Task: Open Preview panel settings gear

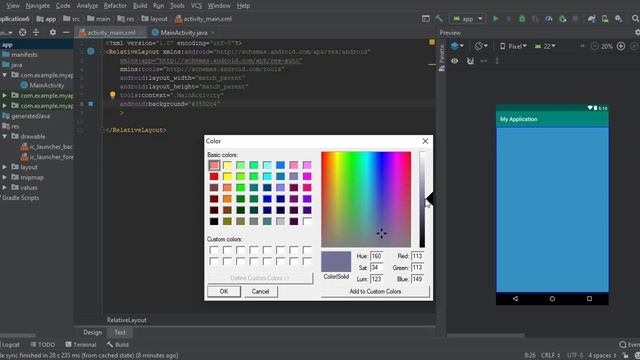Action: point(637,32)
